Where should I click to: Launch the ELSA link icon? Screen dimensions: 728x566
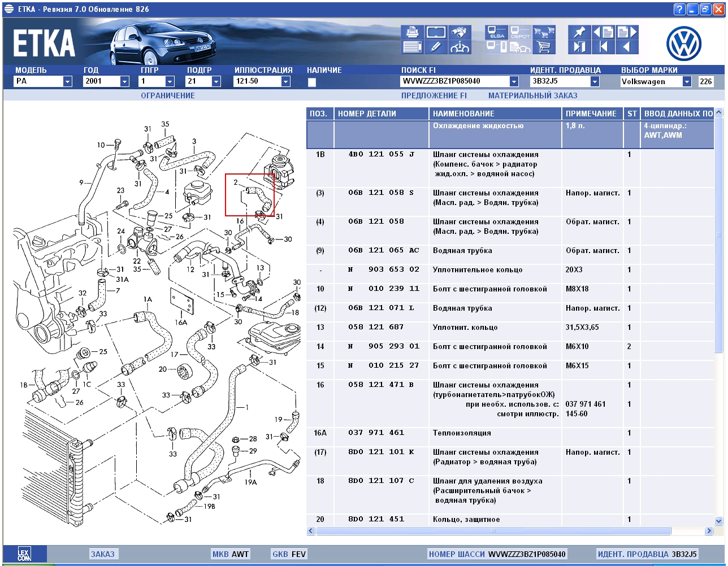pyautogui.click(x=496, y=32)
